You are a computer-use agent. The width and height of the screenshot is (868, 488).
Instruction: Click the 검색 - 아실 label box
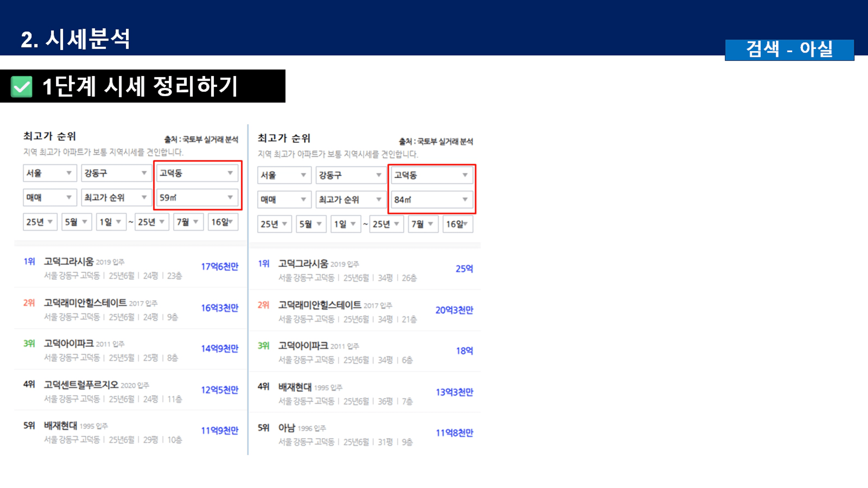(x=790, y=50)
